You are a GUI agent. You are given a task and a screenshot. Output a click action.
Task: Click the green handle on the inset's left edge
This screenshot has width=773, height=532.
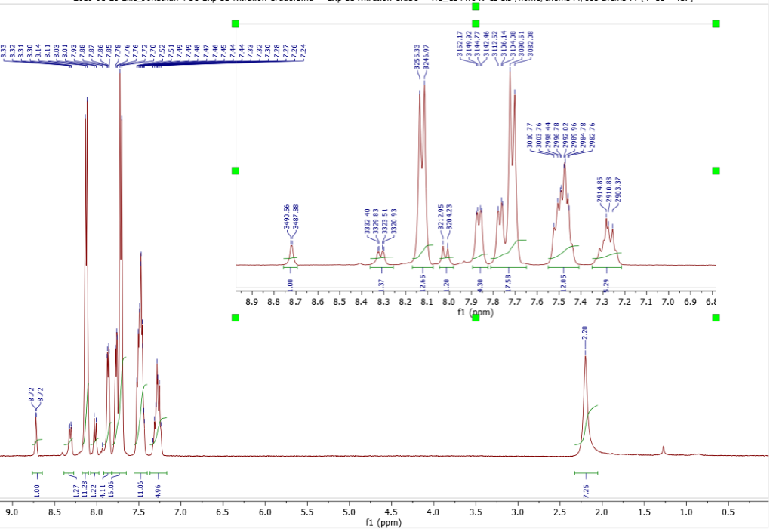tap(235, 172)
